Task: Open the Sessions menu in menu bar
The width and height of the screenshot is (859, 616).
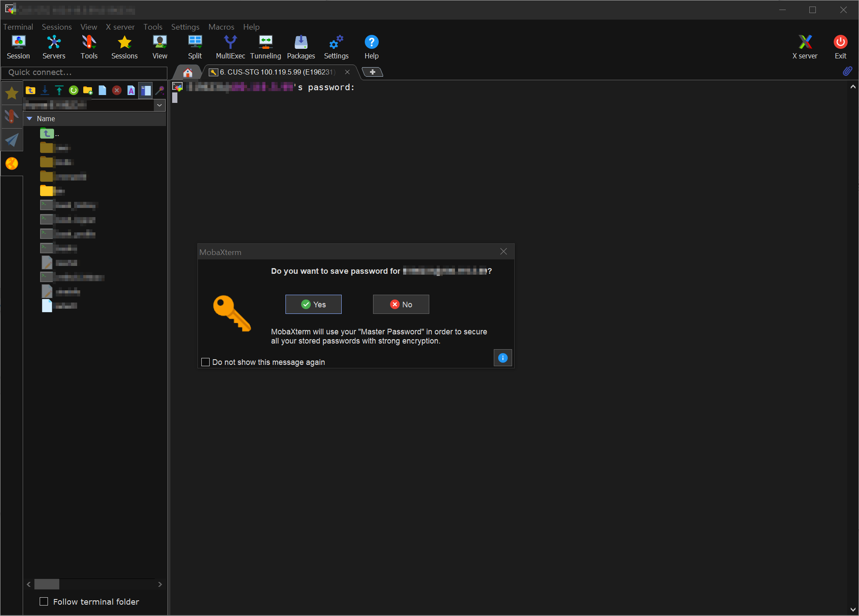Action: click(x=57, y=27)
